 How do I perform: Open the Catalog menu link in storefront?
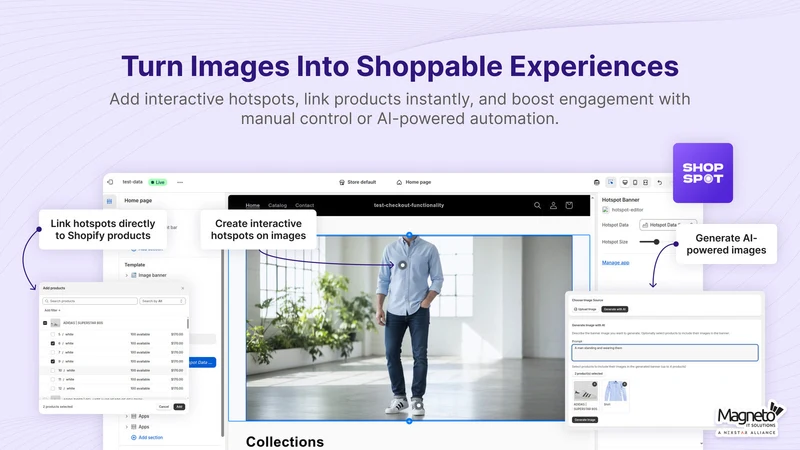(x=278, y=205)
